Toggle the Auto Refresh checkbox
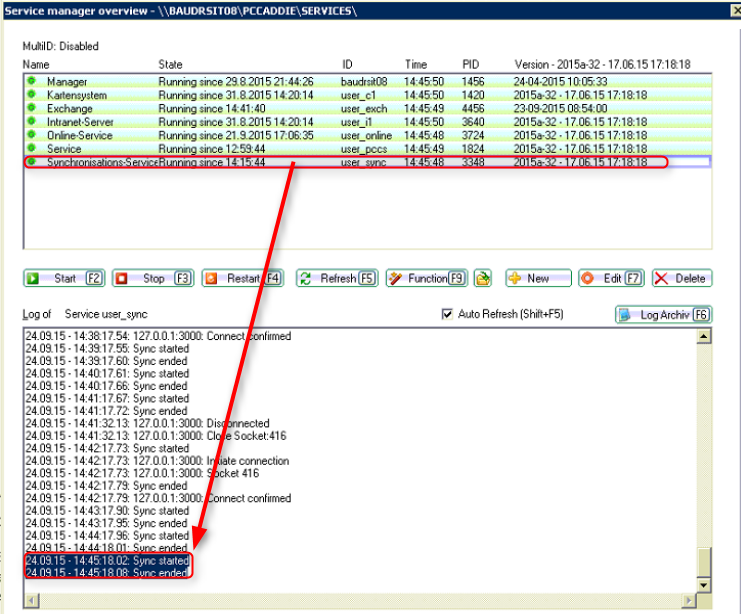This screenshot has width=741, height=614. (447, 314)
